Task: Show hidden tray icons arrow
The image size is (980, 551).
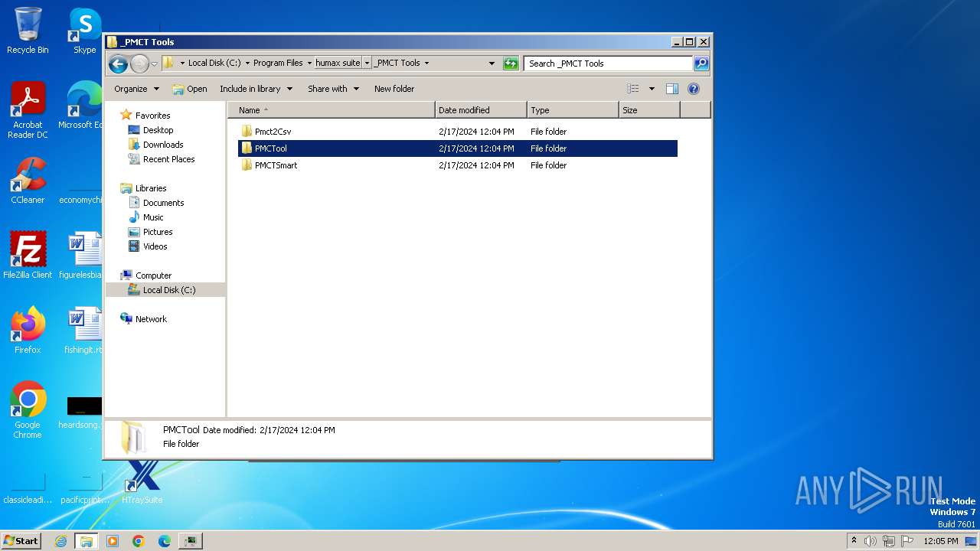Action: (x=854, y=541)
